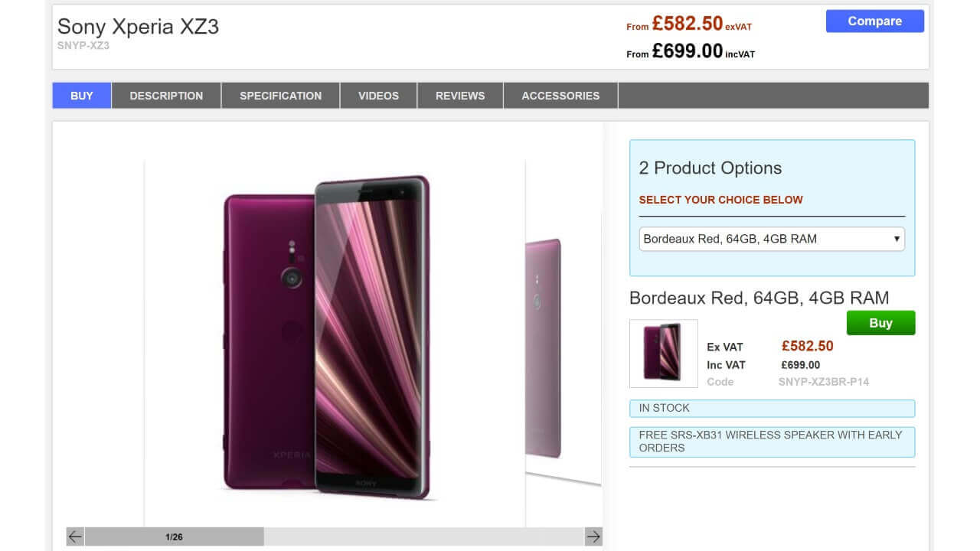Go to the ACCESSORIES tab
The height and width of the screenshot is (551, 980).
(x=560, y=96)
